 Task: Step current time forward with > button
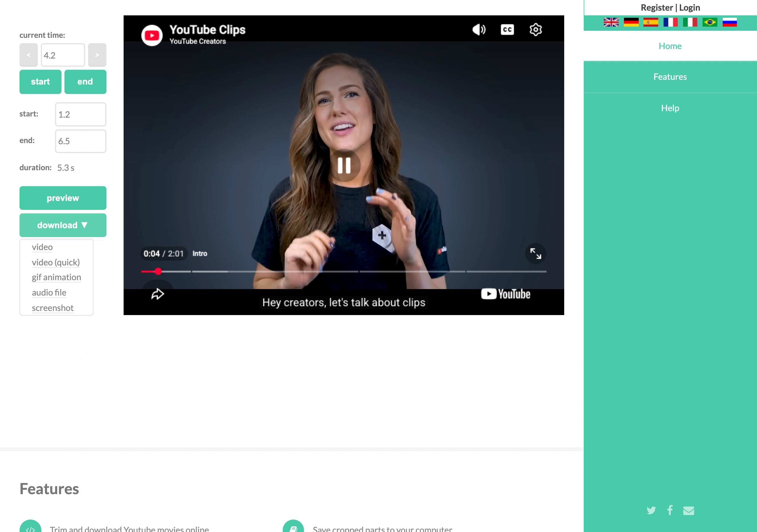97,55
